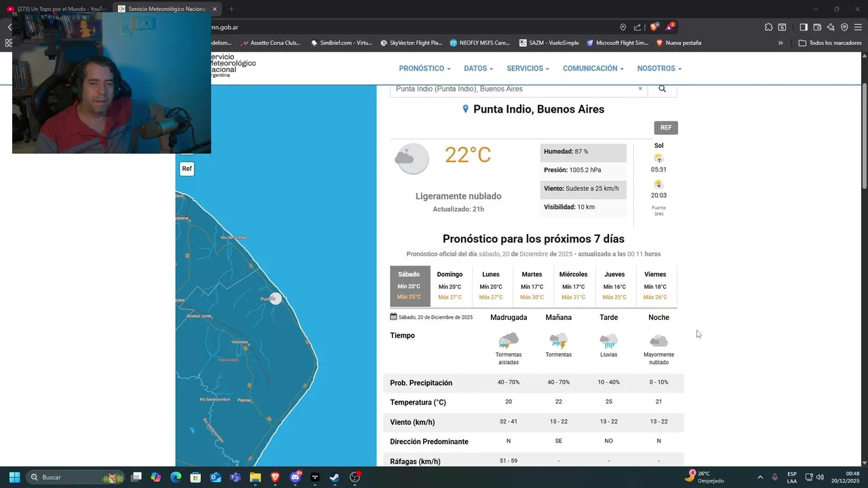Close the Servicio Meteorológico Nacional tab
The image size is (868, 488).
coord(215,9)
